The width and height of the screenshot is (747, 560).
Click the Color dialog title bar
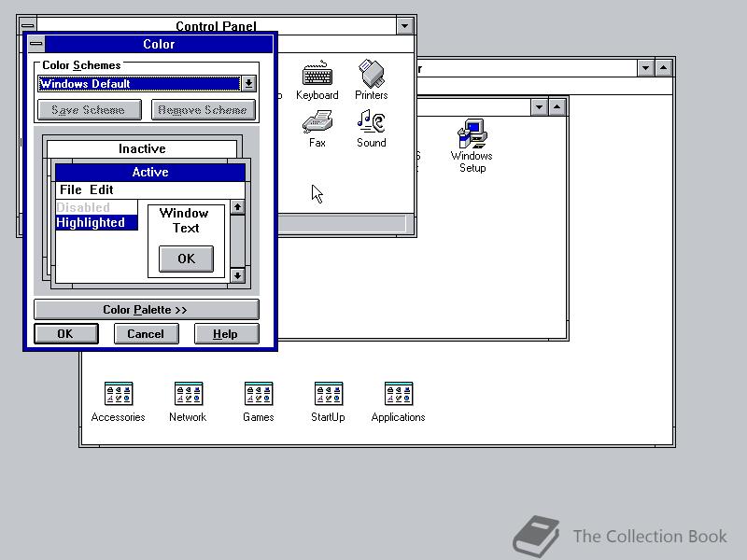[x=159, y=44]
